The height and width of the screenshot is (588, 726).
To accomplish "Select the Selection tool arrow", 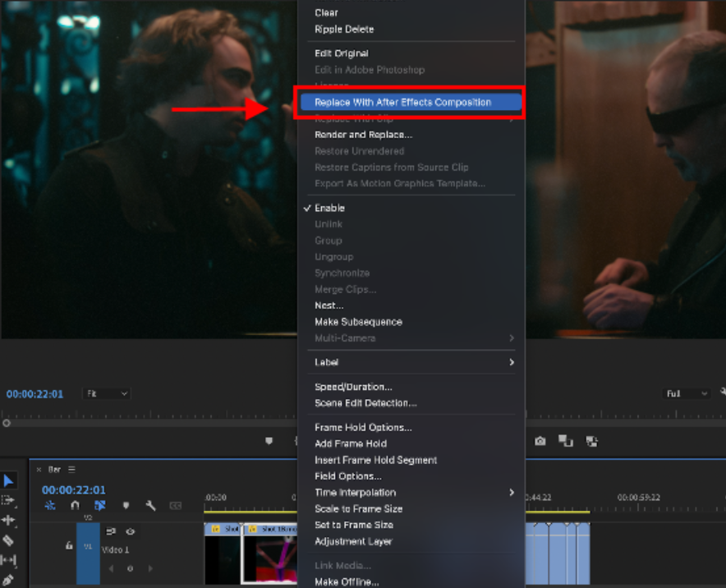I will pyautogui.click(x=8, y=481).
